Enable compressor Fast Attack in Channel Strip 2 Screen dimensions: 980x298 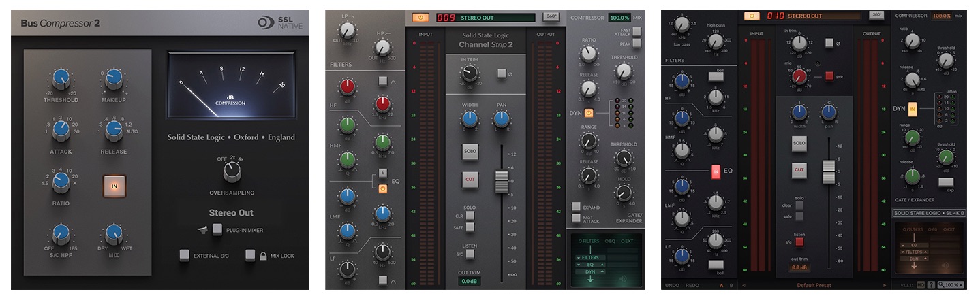click(x=637, y=31)
